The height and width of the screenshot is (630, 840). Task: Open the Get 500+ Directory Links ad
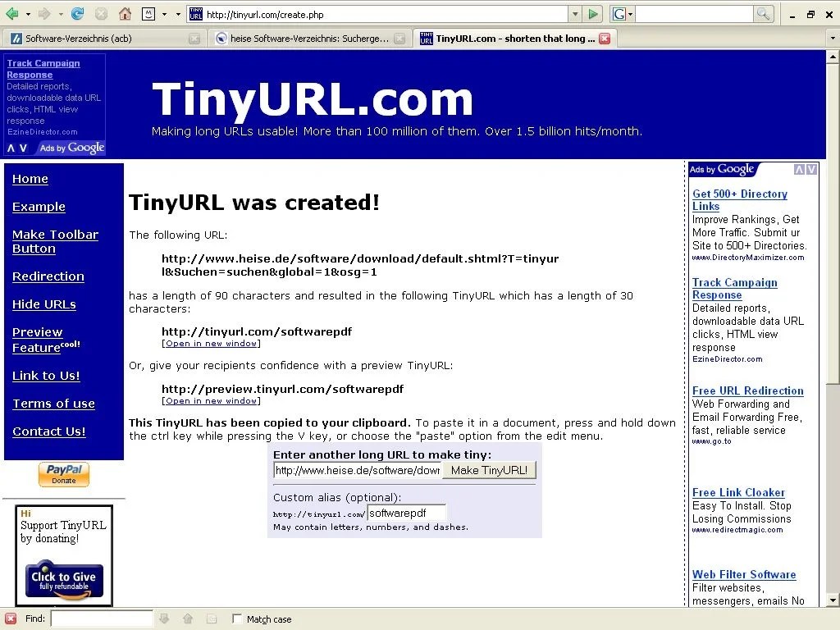[x=739, y=200]
